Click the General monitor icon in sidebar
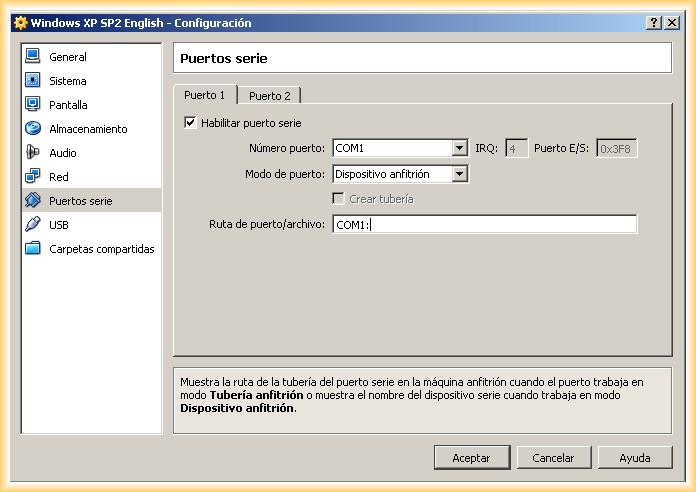The height and width of the screenshot is (492, 696). (33, 57)
